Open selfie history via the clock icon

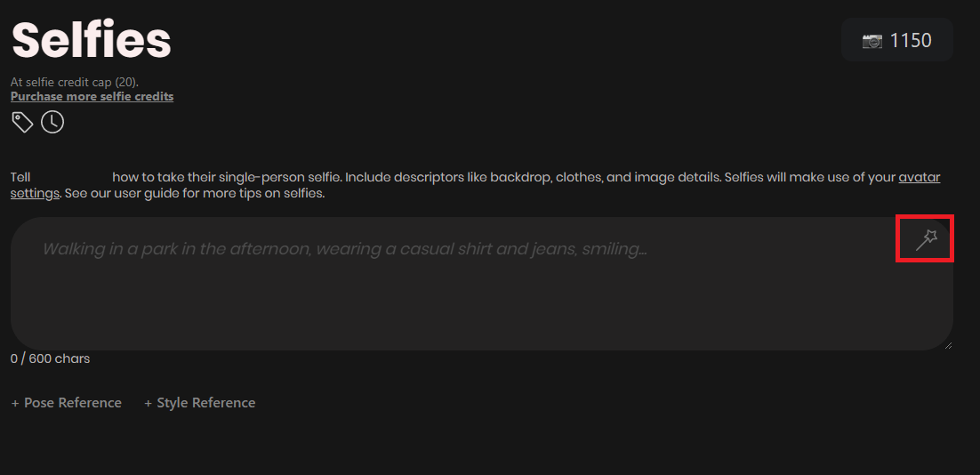pyautogui.click(x=52, y=122)
